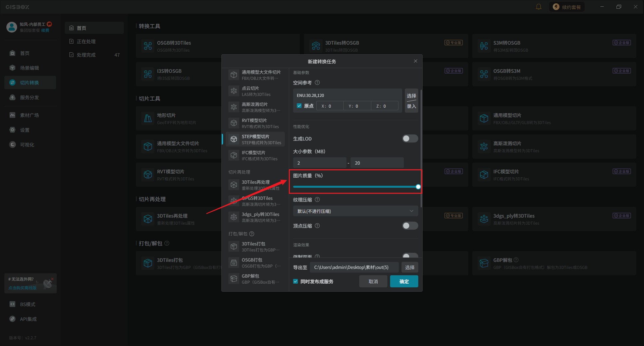Click the Z origin input field
Viewport: 644px width, 346px height.
click(385, 106)
